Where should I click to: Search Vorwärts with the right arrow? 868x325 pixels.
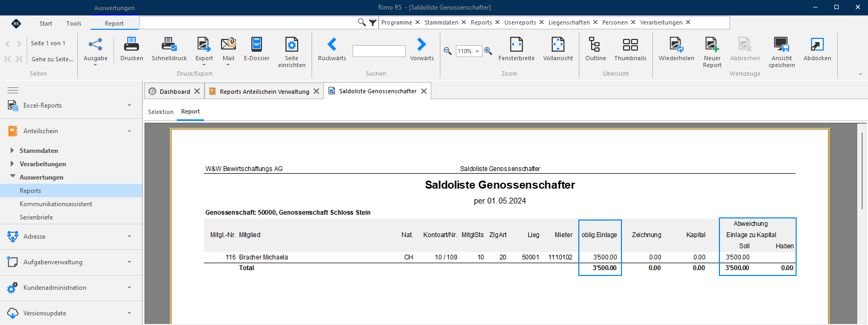pyautogui.click(x=422, y=44)
